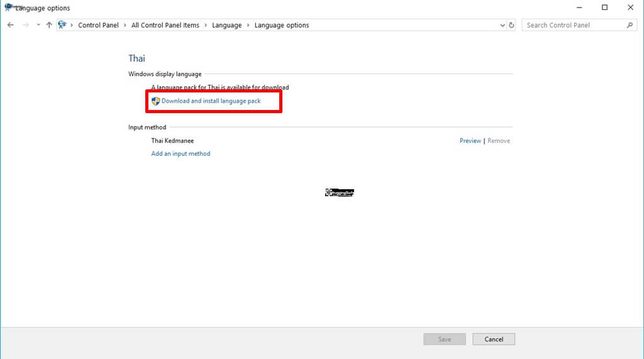Go back using the back arrow
644x359 pixels.
point(11,25)
